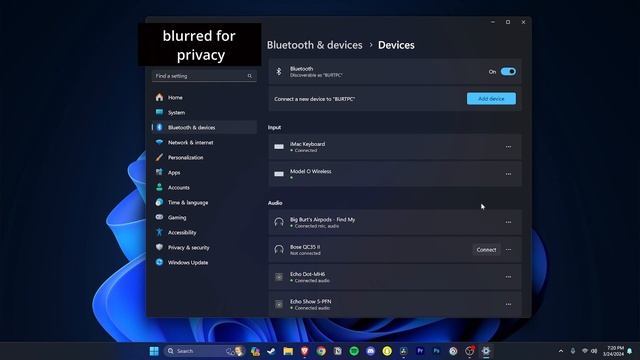The width and height of the screenshot is (640, 360).
Task: Open the clock showing 7:20 PM
Action: (613, 351)
